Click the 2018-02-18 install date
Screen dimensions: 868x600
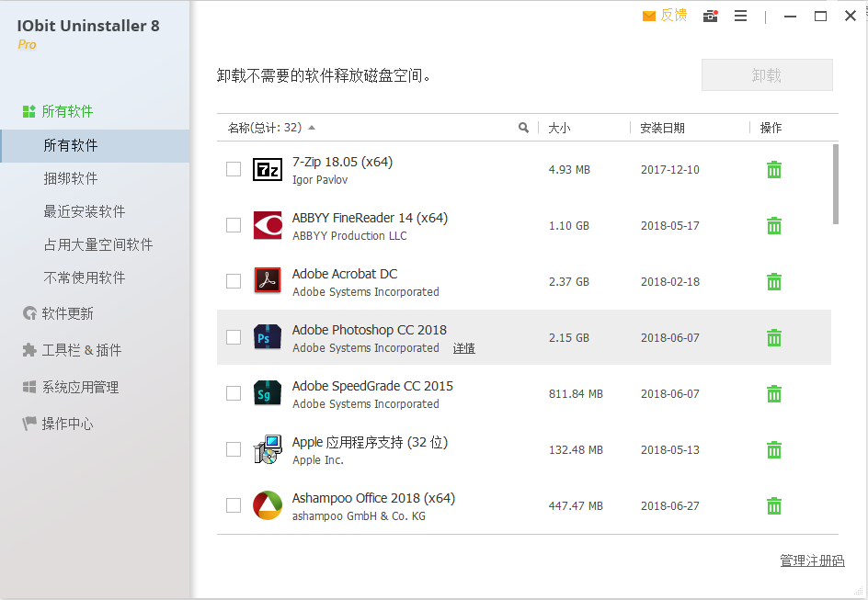click(x=669, y=281)
